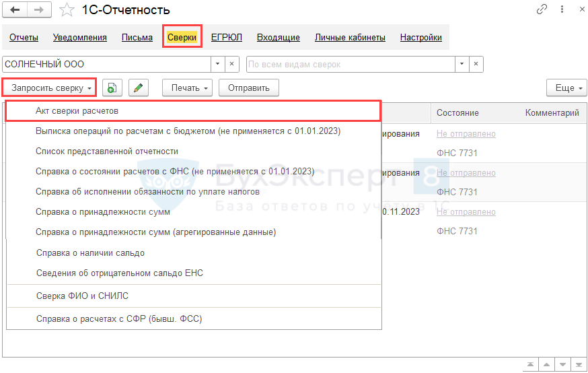The image size is (588, 373).
Task: Clear the СОЛНЕЧНЫЙ ООО organization field
Action: pyautogui.click(x=231, y=65)
